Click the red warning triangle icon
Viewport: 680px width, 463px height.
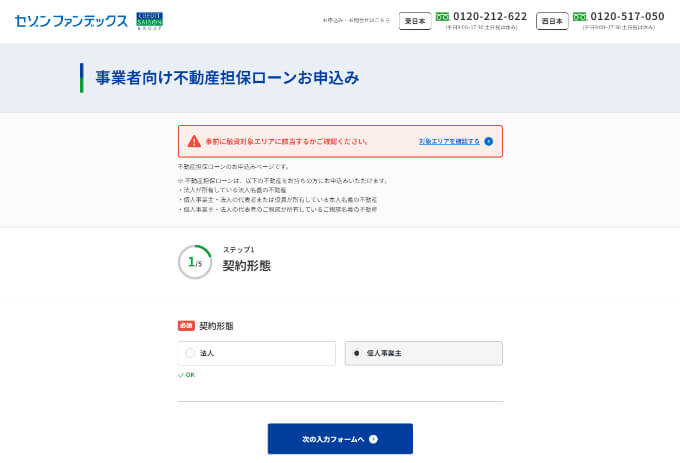[x=194, y=141]
